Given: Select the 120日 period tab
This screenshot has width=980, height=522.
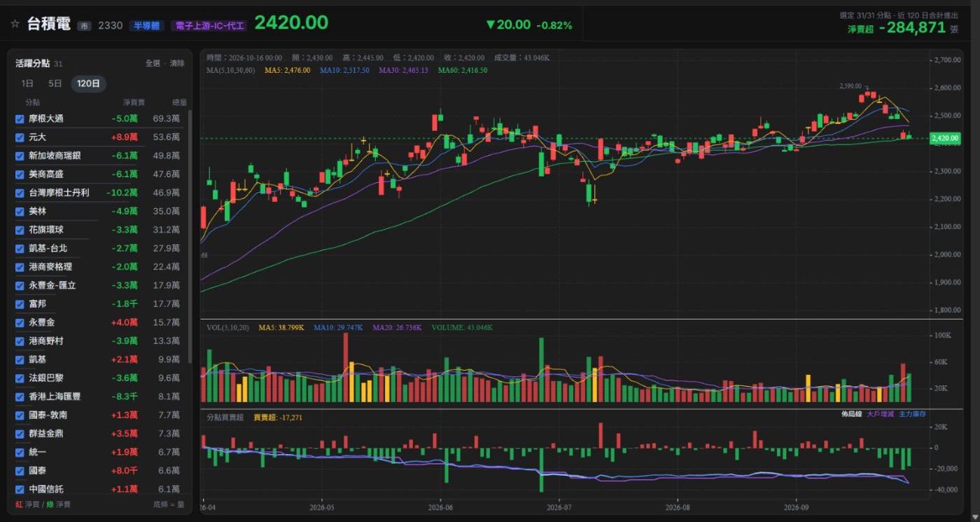Looking at the screenshot, I should pyautogui.click(x=89, y=83).
